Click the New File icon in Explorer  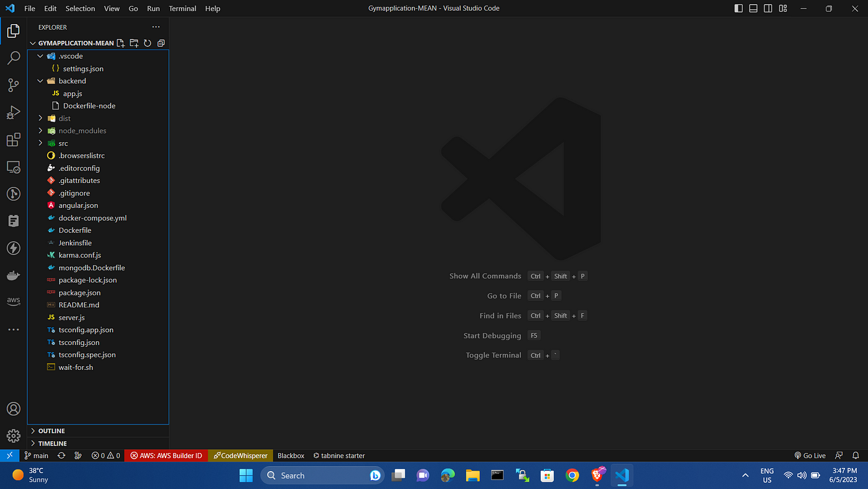pyautogui.click(x=121, y=43)
